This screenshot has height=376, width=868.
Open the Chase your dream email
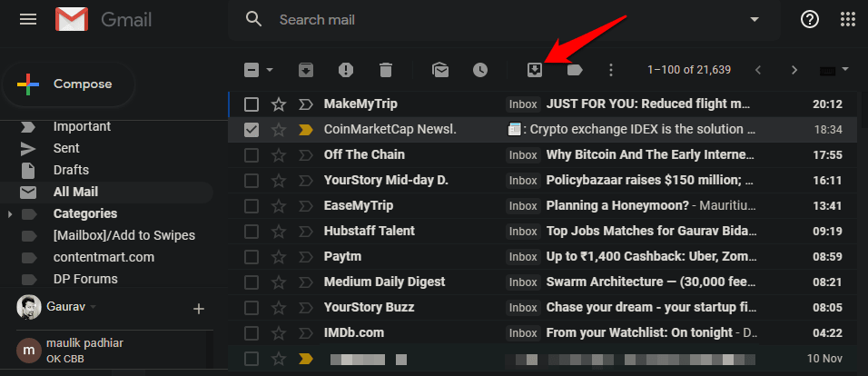click(544, 308)
